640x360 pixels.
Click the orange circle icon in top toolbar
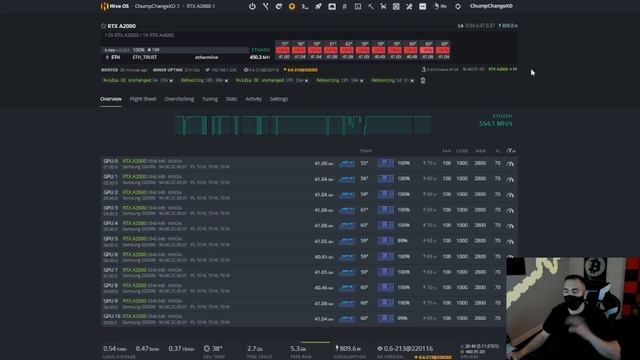tap(292, 6)
